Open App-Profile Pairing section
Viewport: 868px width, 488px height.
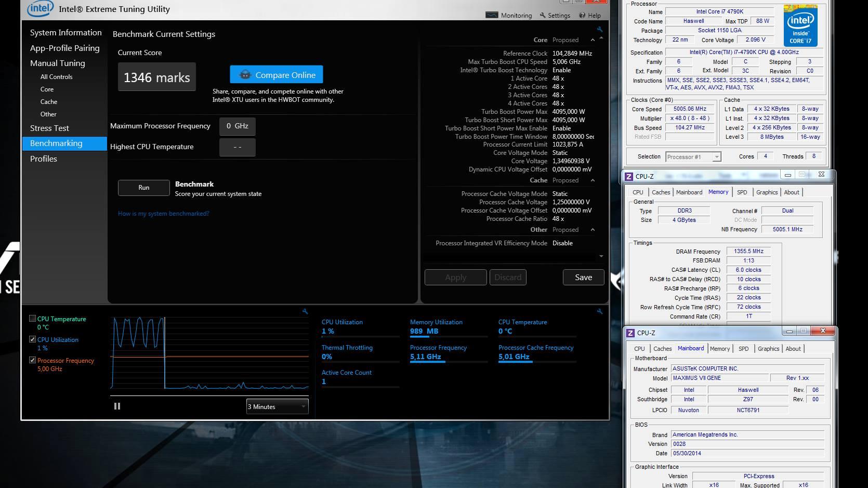64,48
